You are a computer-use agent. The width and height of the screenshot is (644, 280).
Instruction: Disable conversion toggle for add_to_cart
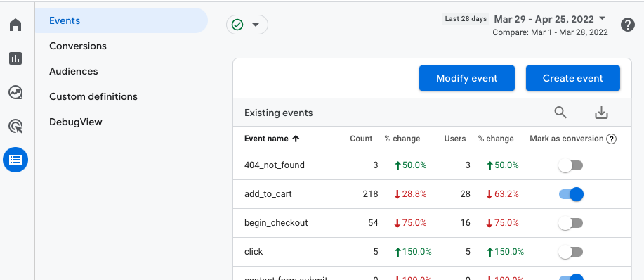click(x=571, y=194)
